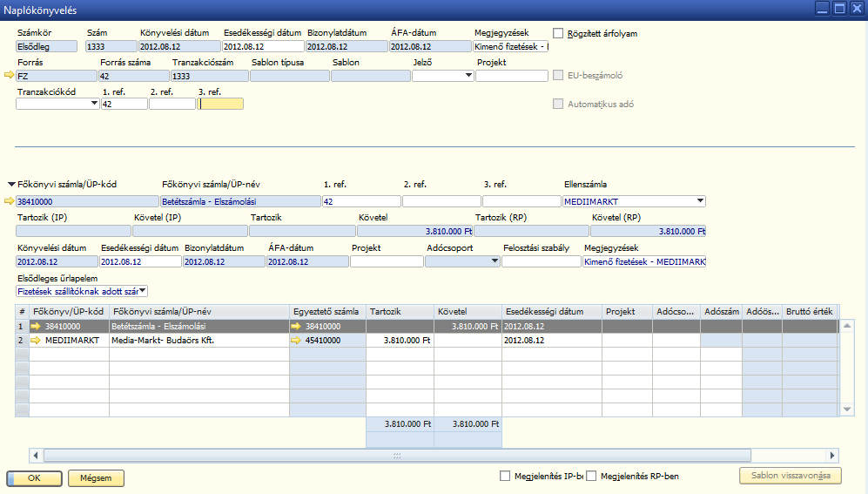Click the Főkönyvi számla/ÜP-név column header
Image resolution: width=868 pixels, height=494 pixels.
click(x=199, y=311)
